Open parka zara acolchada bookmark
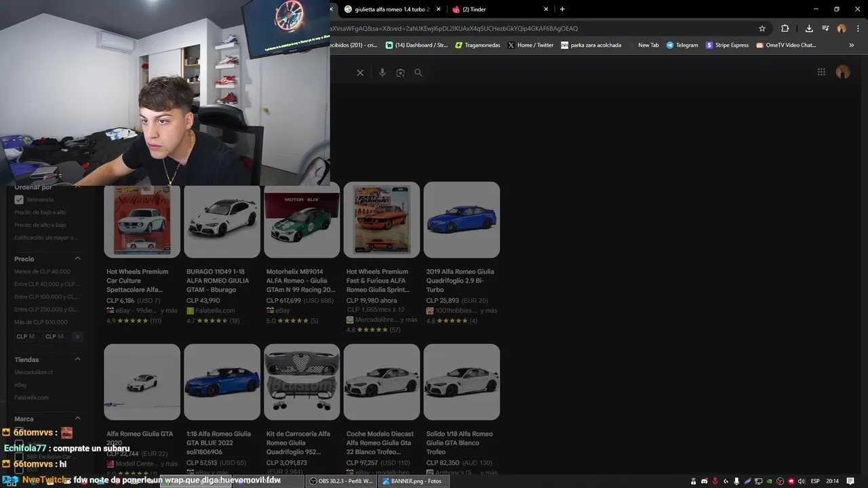The height and width of the screenshot is (488, 868). 591,45
